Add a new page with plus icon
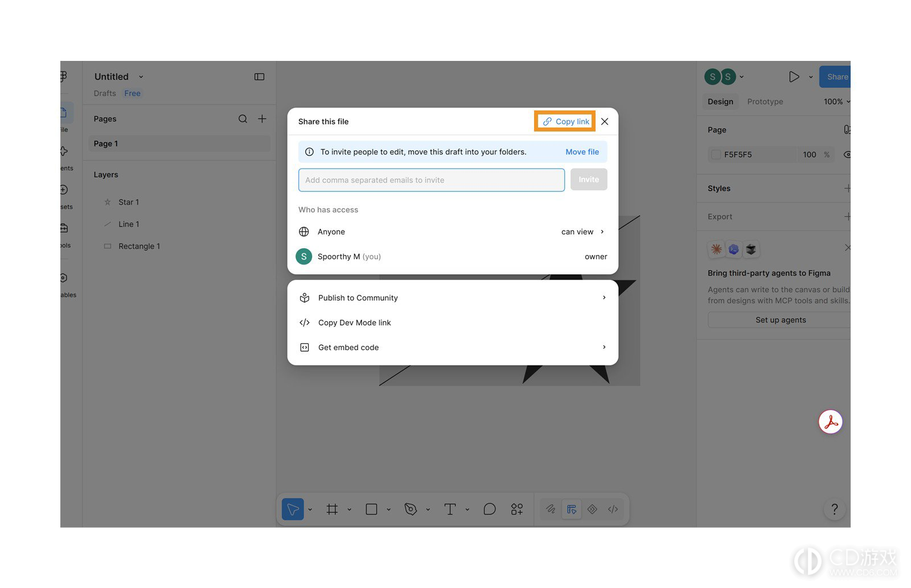This screenshot has height=588, width=911. click(262, 118)
